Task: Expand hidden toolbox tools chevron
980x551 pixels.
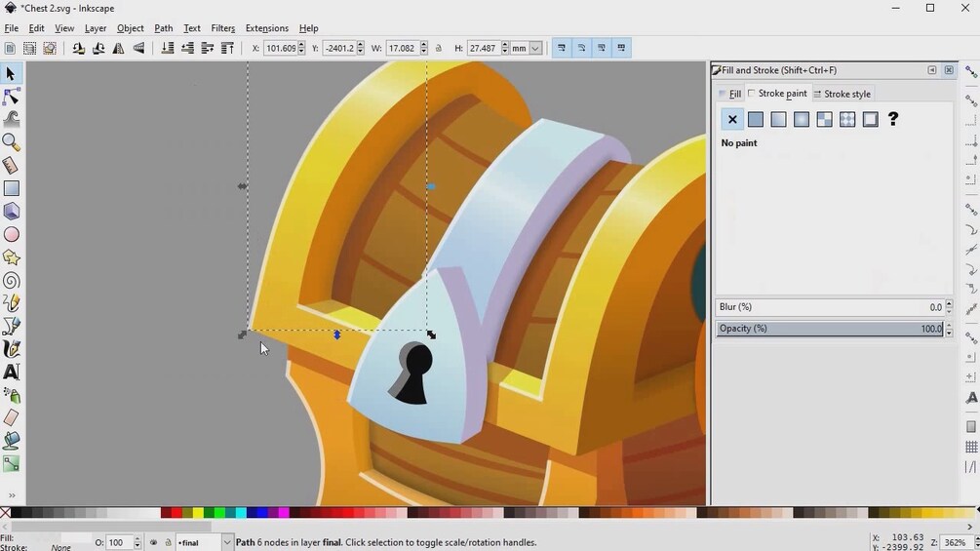Action: [12, 496]
